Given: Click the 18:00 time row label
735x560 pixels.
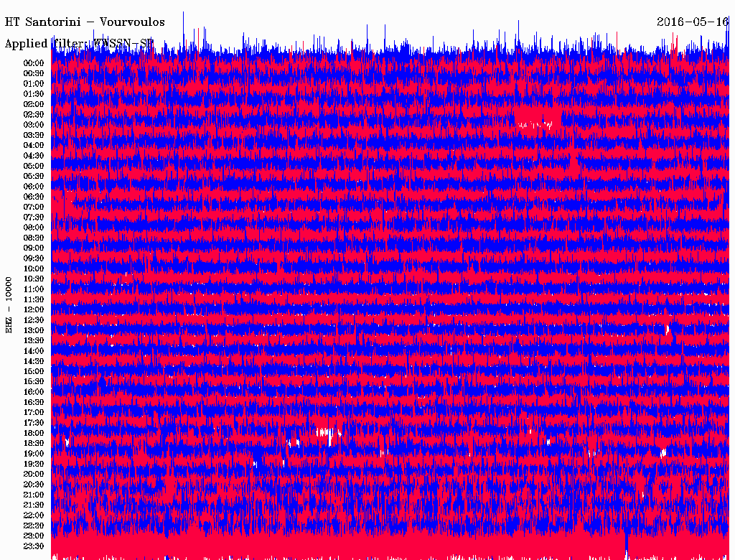Looking at the screenshot, I should (x=34, y=433).
